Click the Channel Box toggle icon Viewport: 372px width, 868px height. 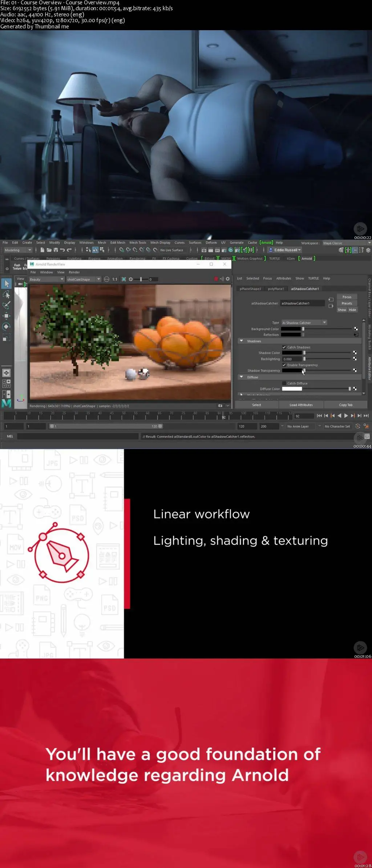(x=368, y=250)
